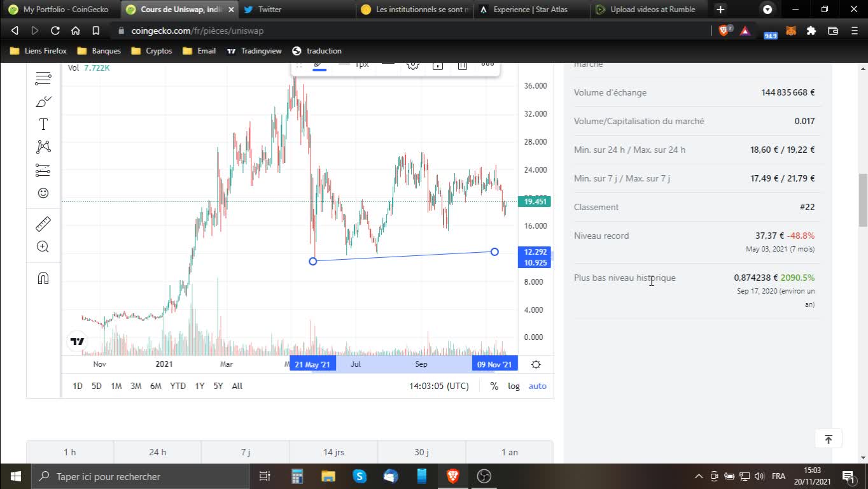Select the 1 h price change tab
The height and width of the screenshot is (489, 868).
coord(69,452)
